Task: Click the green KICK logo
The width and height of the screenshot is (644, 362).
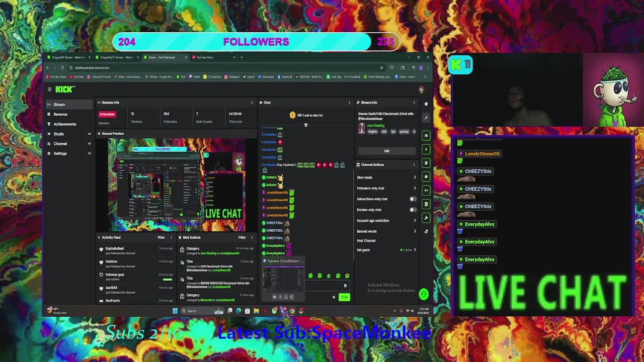Action: (x=64, y=89)
